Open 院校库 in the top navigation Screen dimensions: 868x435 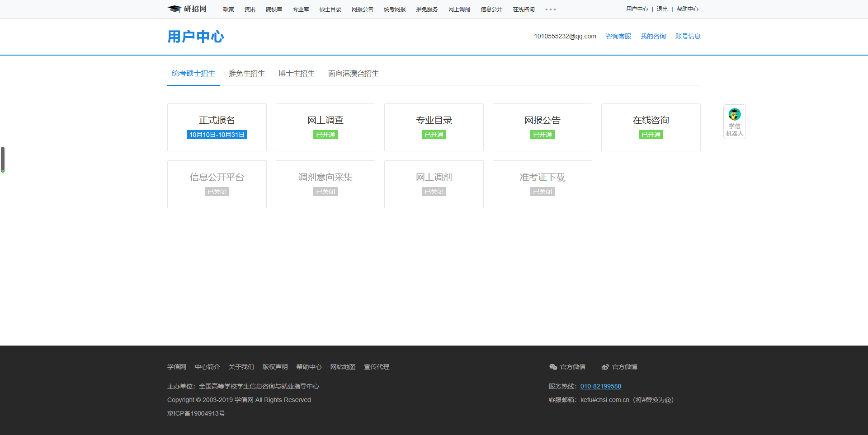coord(274,9)
